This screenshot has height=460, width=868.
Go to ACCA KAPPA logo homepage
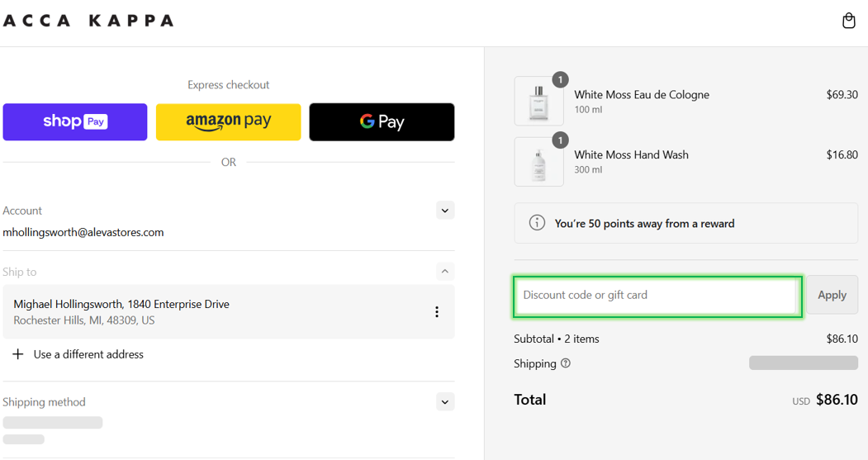pos(88,21)
